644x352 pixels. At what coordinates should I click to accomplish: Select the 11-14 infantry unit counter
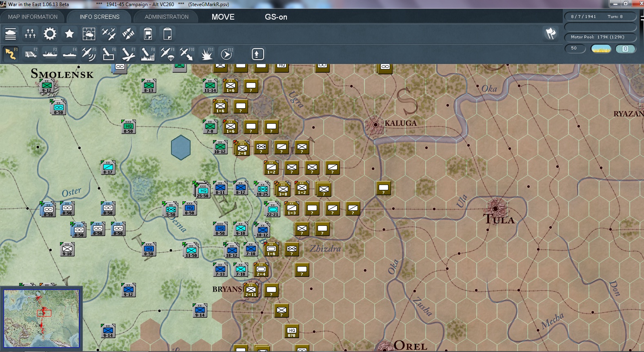click(x=210, y=86)
